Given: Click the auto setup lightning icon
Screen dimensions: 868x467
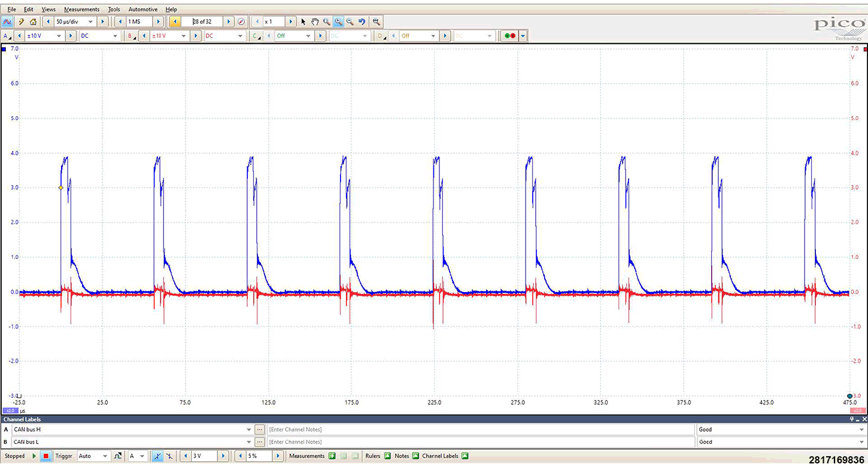Looking at the screenshot, I should click(x=21, y=22).
